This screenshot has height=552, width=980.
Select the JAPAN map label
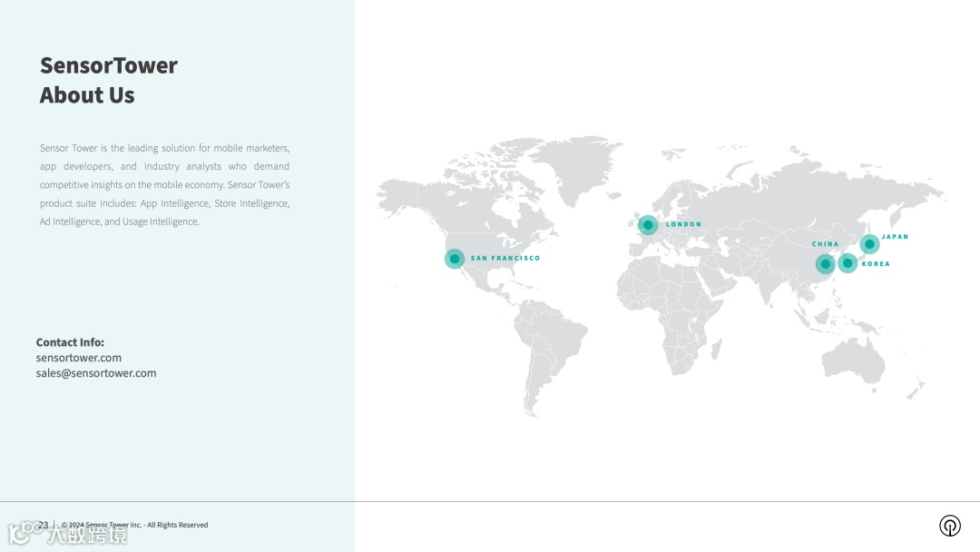click(x=895, y=237)
